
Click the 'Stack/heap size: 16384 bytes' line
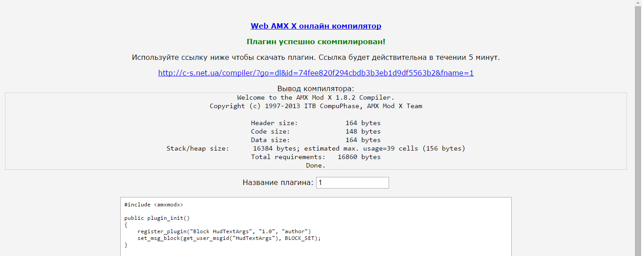point(316,148)
